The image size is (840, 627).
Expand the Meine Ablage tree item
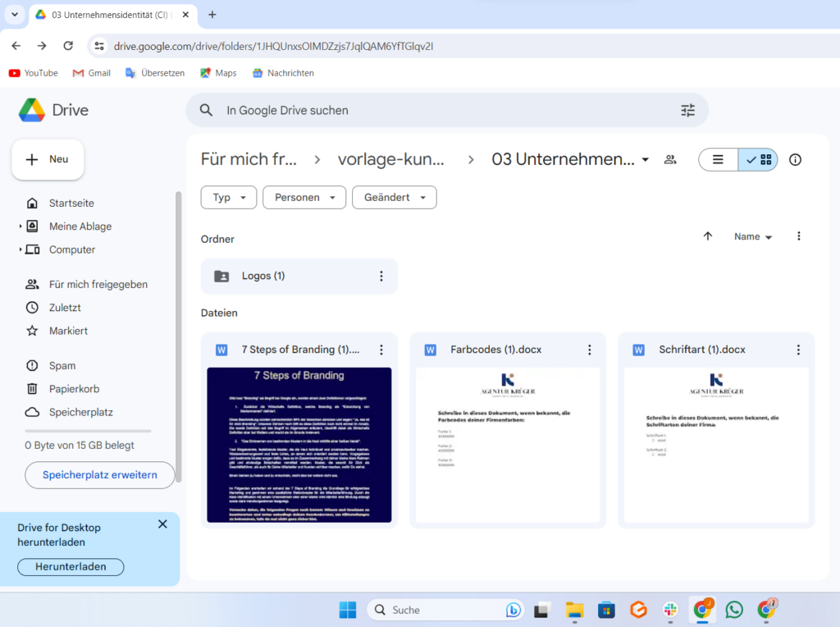tap(21, 227)
